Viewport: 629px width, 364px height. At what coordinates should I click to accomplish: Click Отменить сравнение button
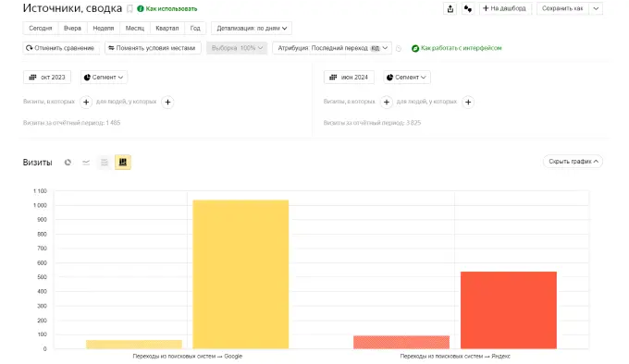click(x=61, y=48)
